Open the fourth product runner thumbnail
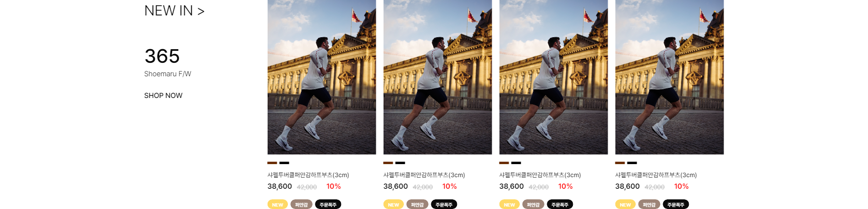 click(x=669, y=77)
